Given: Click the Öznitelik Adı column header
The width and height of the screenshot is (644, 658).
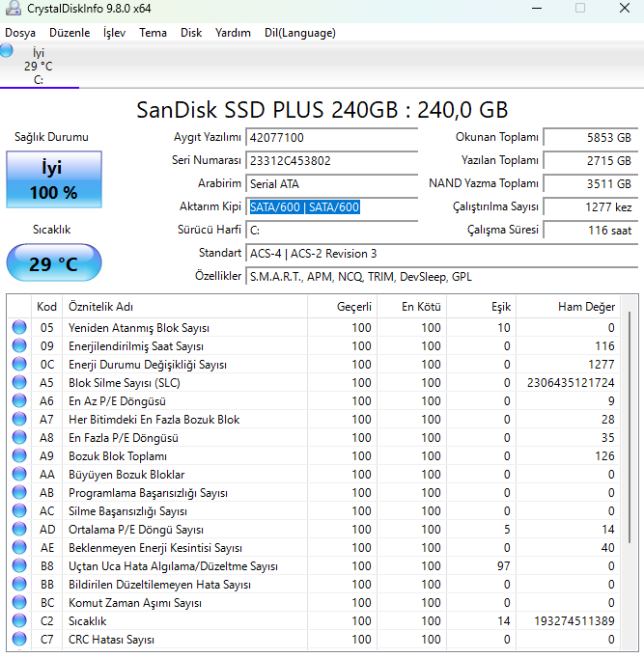Looking at the screenshot, I should pos(184,307).
